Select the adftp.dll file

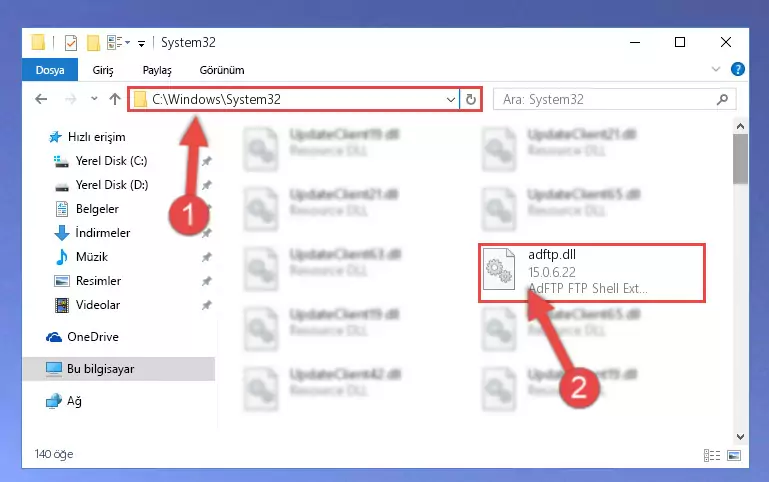[592, 272]
